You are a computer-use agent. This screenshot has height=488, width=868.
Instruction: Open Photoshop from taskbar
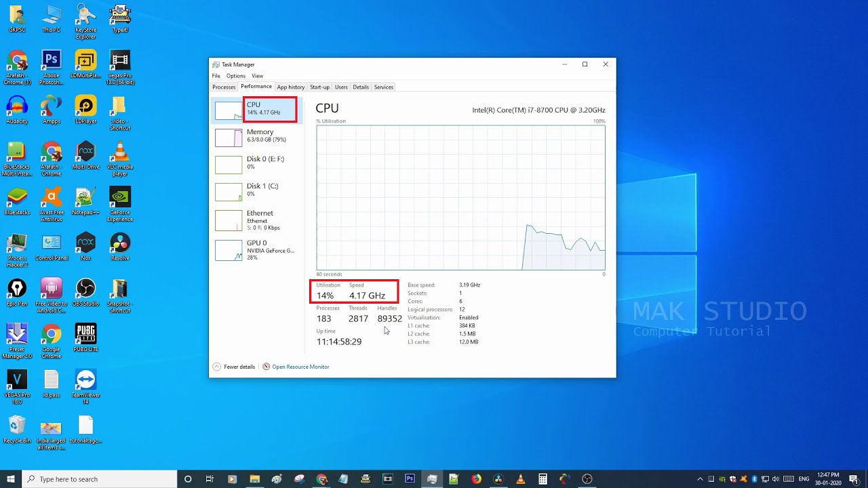point(410,479)
